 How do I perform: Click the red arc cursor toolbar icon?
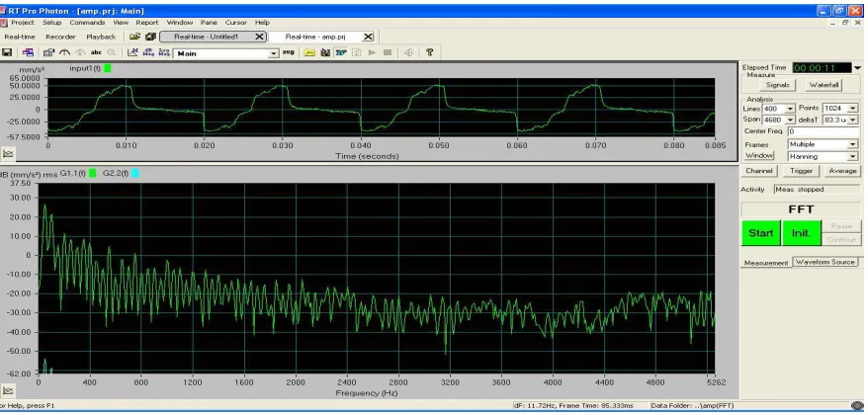pyautogui.click(x=64, y=52)
